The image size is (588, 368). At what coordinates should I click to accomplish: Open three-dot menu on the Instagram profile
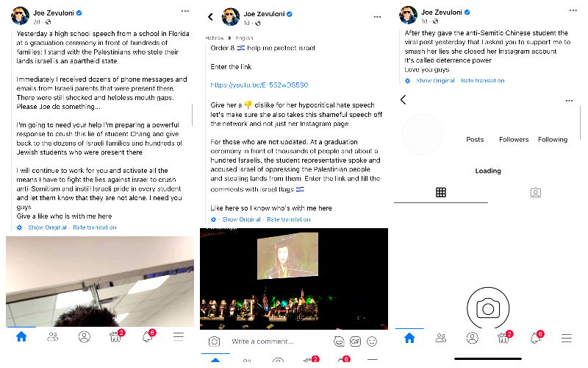click(569, 101)
